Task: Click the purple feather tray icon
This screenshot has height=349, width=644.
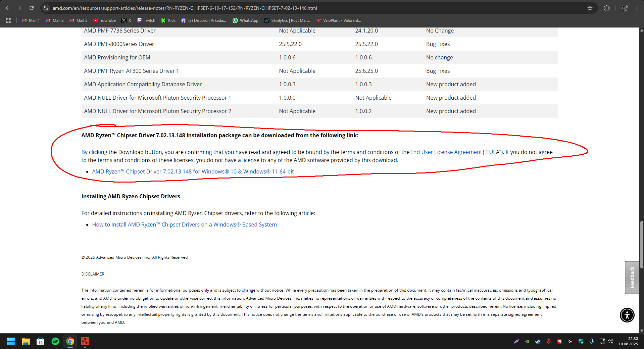Action: [x=516, y=341]
